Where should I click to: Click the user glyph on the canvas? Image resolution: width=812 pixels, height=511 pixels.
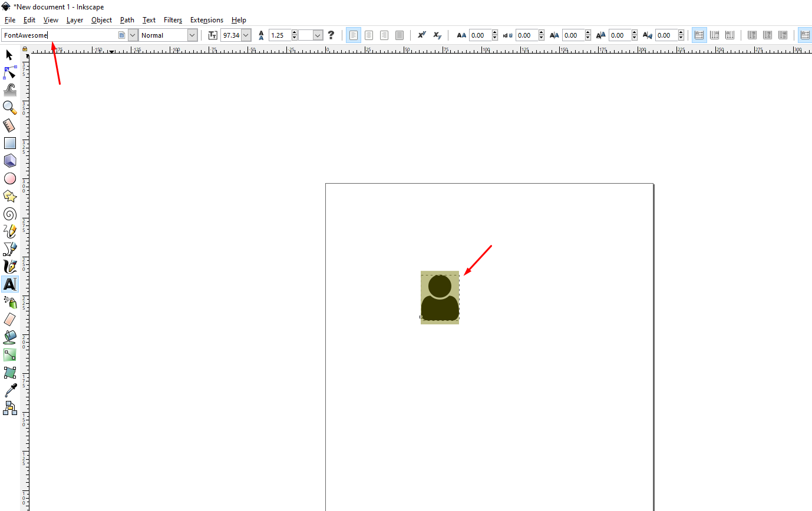pyautogui.click(x=440, y=298)
